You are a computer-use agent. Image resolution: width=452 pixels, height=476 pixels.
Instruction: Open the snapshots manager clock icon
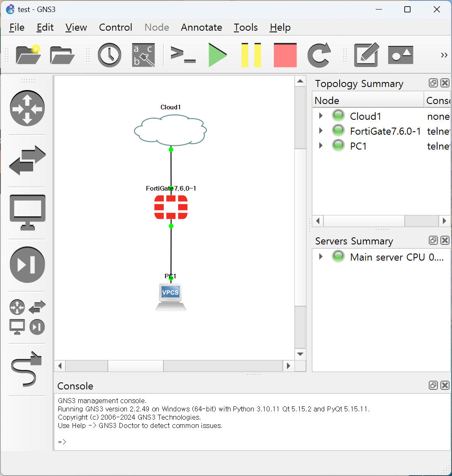(109, 55)
